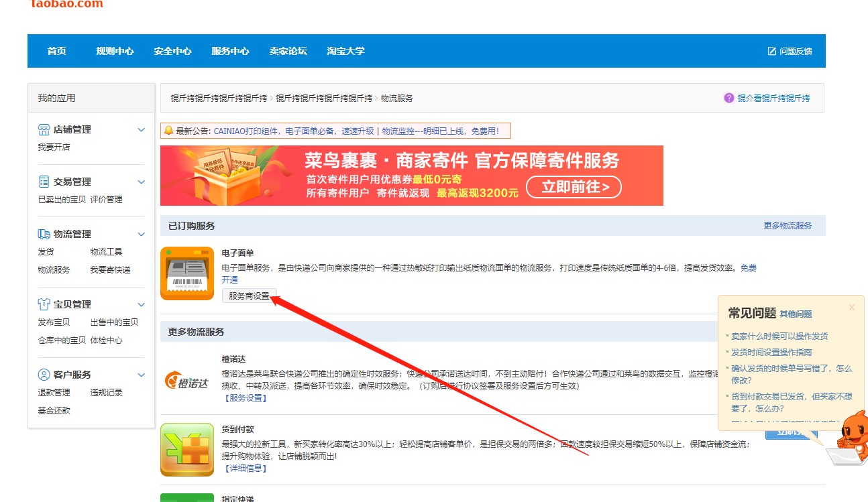Click the 宝贝管理 shirt icon
Viewport: 868px width, 502px height.
44,304
